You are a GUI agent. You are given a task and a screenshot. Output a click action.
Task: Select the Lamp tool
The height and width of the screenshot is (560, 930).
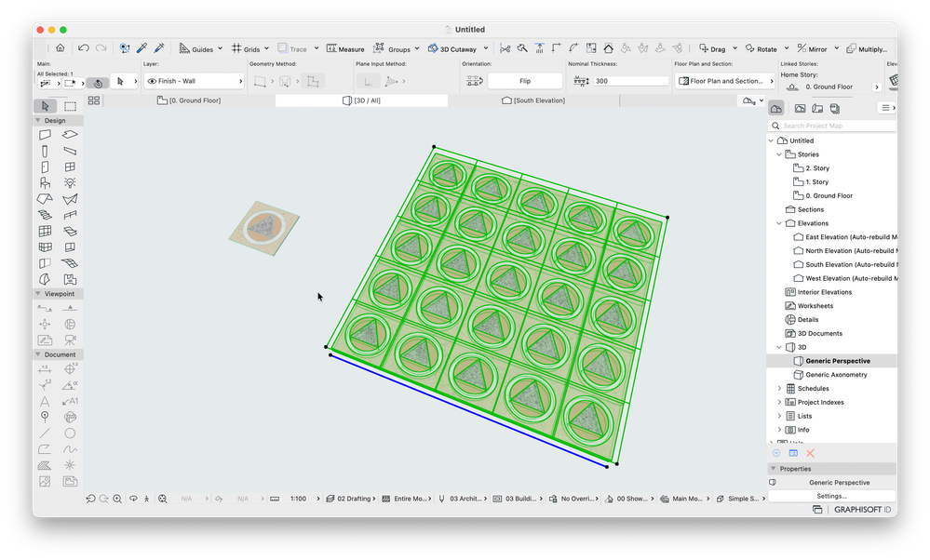point(70,183)
